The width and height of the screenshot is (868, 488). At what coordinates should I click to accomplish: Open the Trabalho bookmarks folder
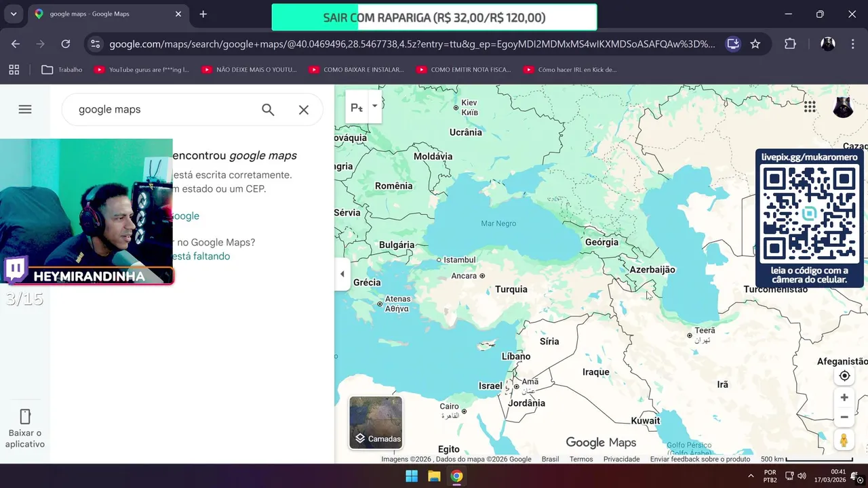point(62,69)
